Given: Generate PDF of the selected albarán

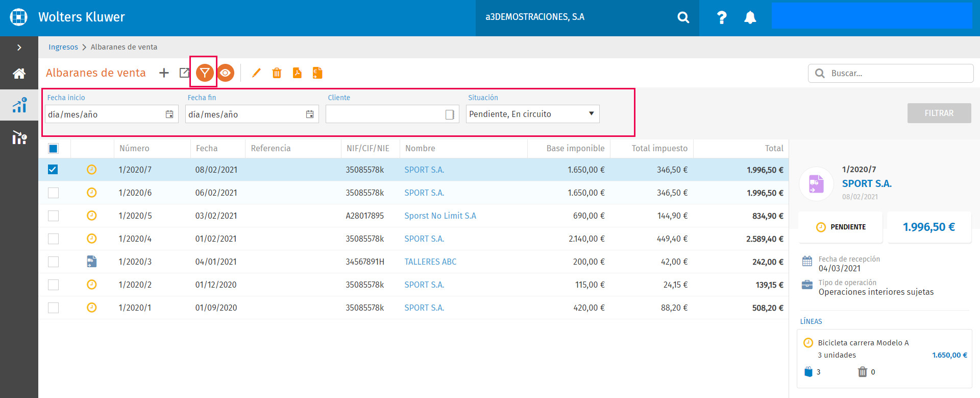Looking at the screenshot, I should pyautogui.click(x=297, y=73).
